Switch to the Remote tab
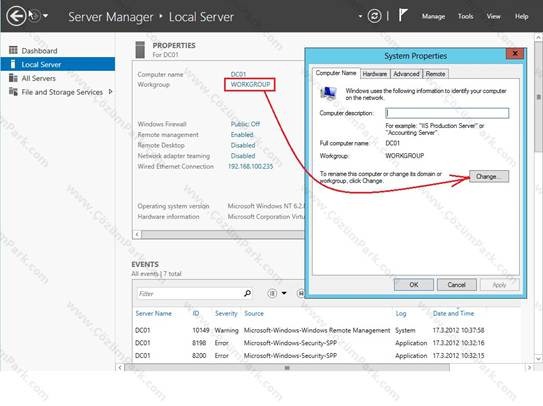The width and height of the screenshot is (543, 406). [x=435, y=74]
